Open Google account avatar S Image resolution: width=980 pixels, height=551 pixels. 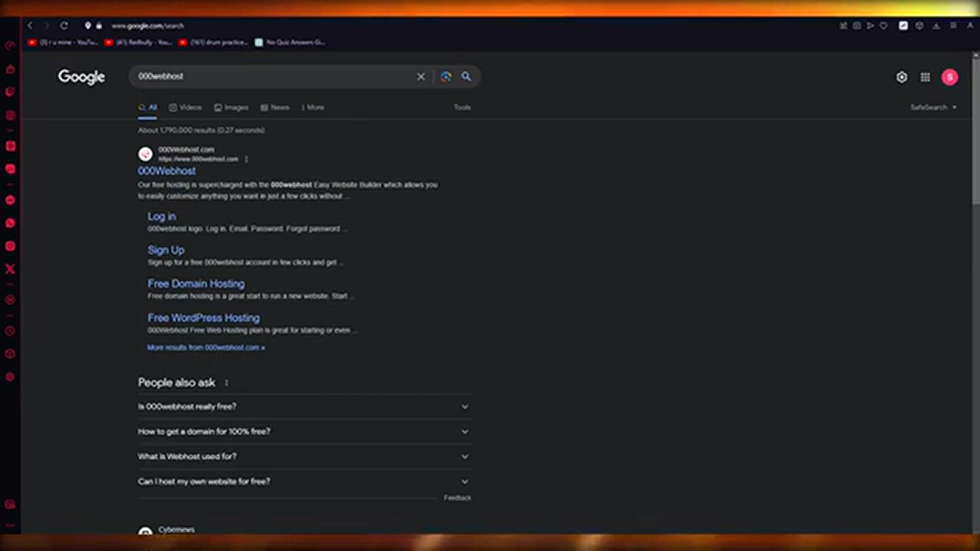coord(950,77)
